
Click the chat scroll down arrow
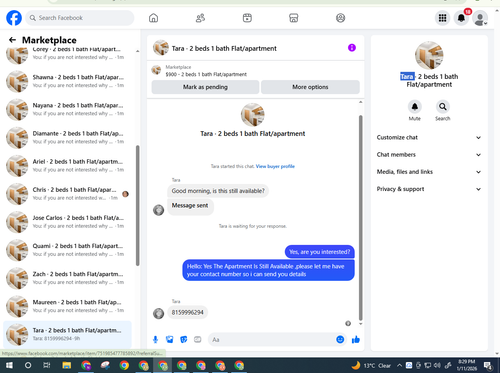coord(360,324)
